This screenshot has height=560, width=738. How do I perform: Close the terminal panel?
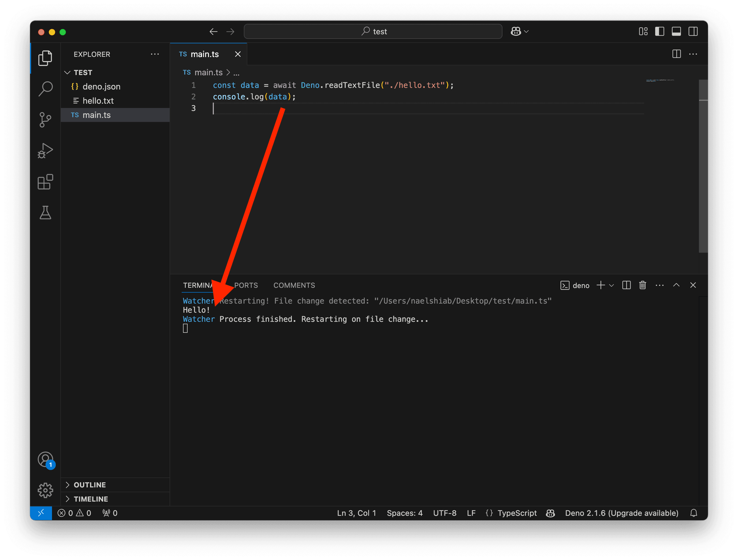693,285
